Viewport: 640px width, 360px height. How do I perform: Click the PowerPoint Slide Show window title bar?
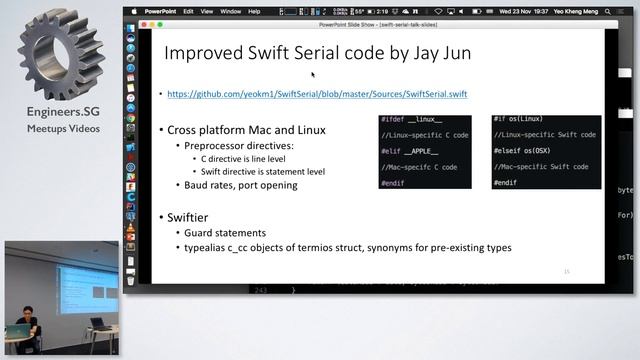[x=378, y=24]
